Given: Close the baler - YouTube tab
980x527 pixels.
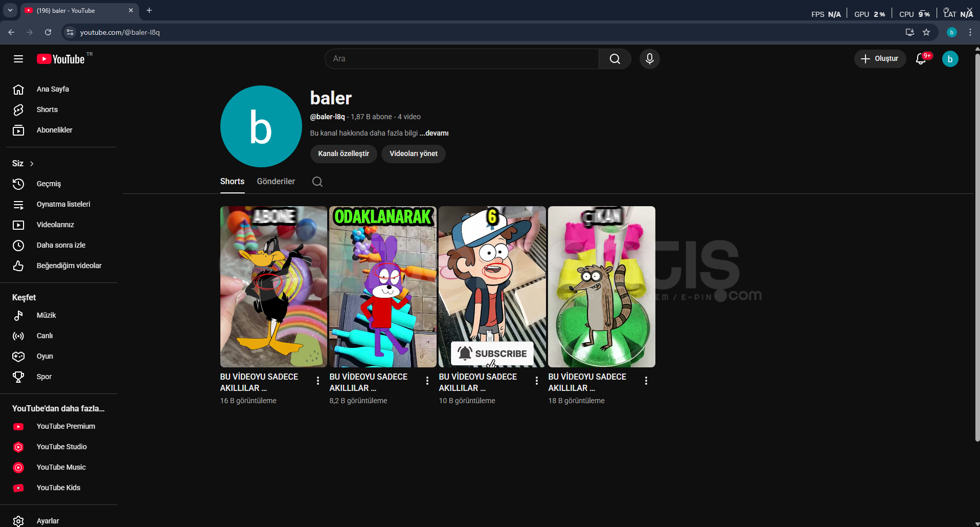Looking at the screenshot, I should click(x=131, y=10).
